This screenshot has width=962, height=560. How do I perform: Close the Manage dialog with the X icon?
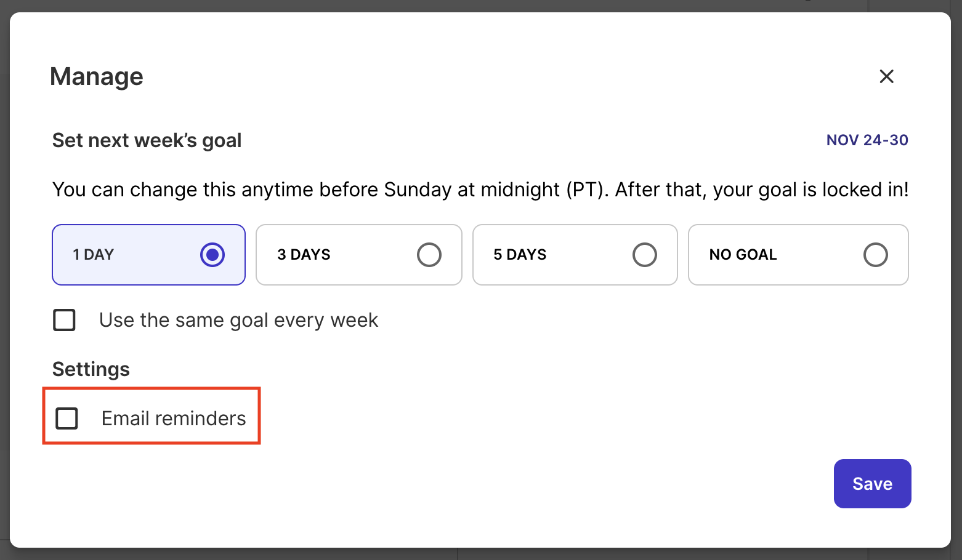[x=886, y=76]
